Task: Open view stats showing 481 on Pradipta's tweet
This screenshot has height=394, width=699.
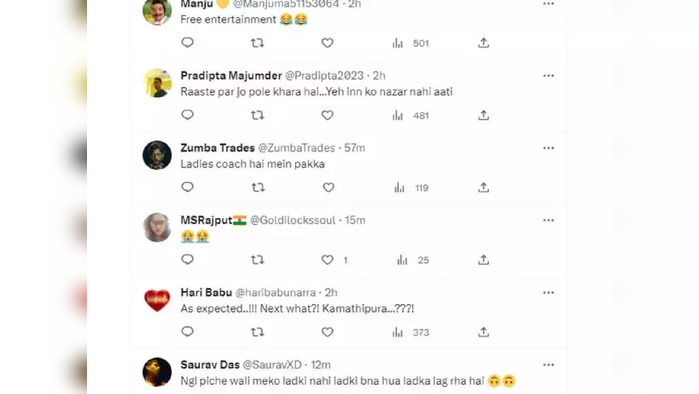Action: tap(410, 115)
